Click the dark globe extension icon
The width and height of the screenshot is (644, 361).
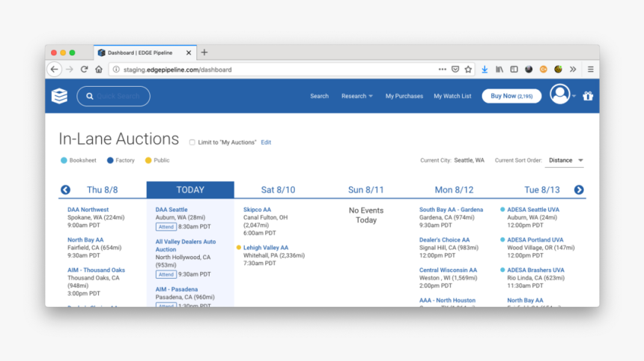pyautogui.click(x=529, y=70)
